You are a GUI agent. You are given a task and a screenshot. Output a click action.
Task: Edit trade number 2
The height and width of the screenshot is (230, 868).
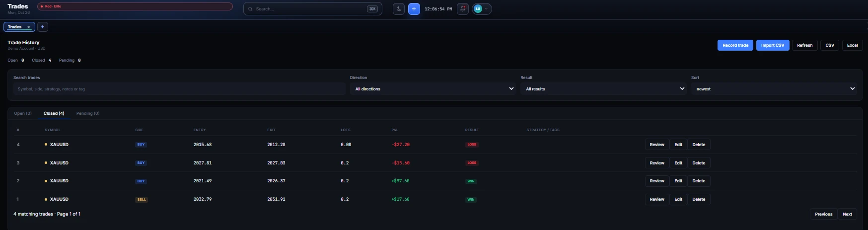(x=678, y=181)
